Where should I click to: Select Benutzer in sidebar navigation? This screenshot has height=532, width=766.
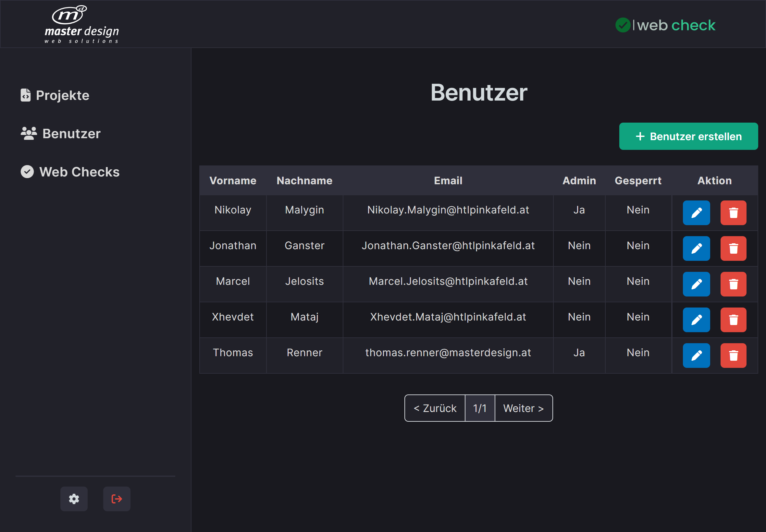pyautogui.click(x=60, y=134)
